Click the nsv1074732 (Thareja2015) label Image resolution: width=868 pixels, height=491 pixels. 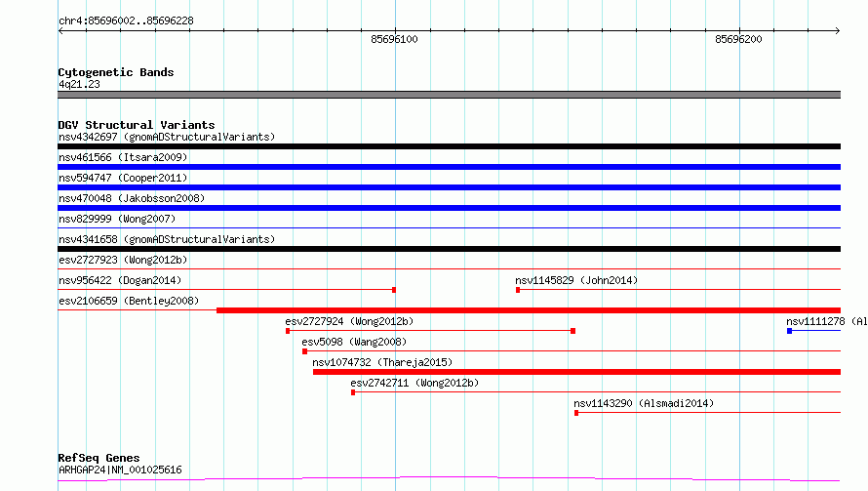[x=382, y=362]
